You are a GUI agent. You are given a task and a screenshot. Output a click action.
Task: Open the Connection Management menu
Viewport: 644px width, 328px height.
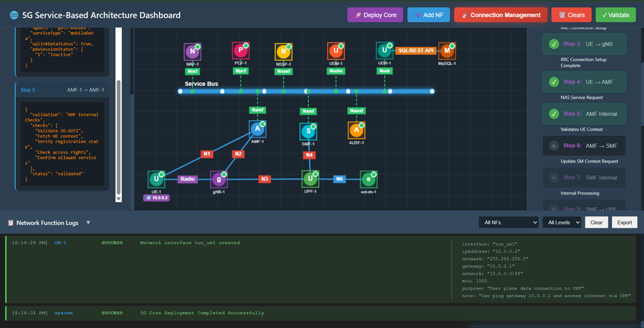[x=500, y=15]
